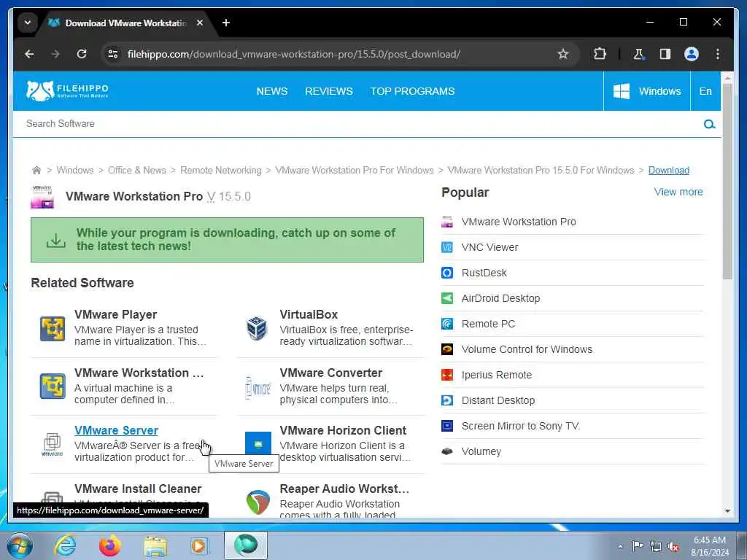This screenshot has height=560, width=747.
Task: Click the muted volume tray icon
Action: (673, 546)
